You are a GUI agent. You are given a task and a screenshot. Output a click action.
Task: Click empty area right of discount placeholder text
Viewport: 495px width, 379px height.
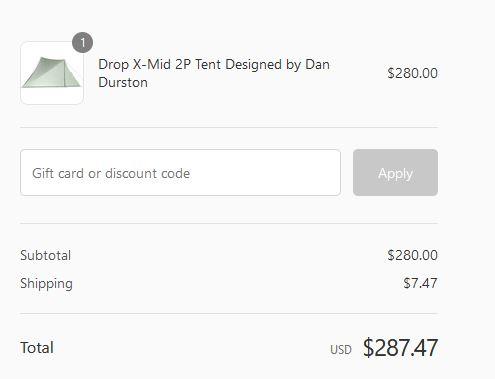265,173
